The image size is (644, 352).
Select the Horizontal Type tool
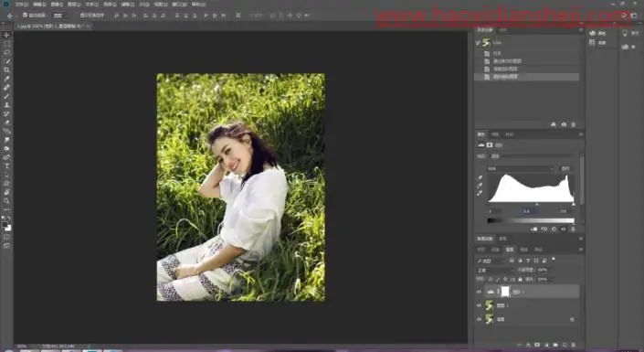pos(6,165)
